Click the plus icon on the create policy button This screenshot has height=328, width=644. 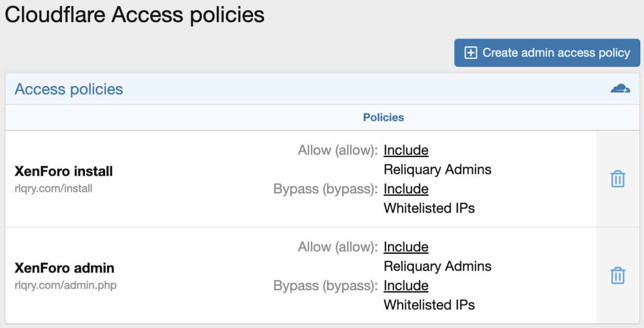[470, 53]
